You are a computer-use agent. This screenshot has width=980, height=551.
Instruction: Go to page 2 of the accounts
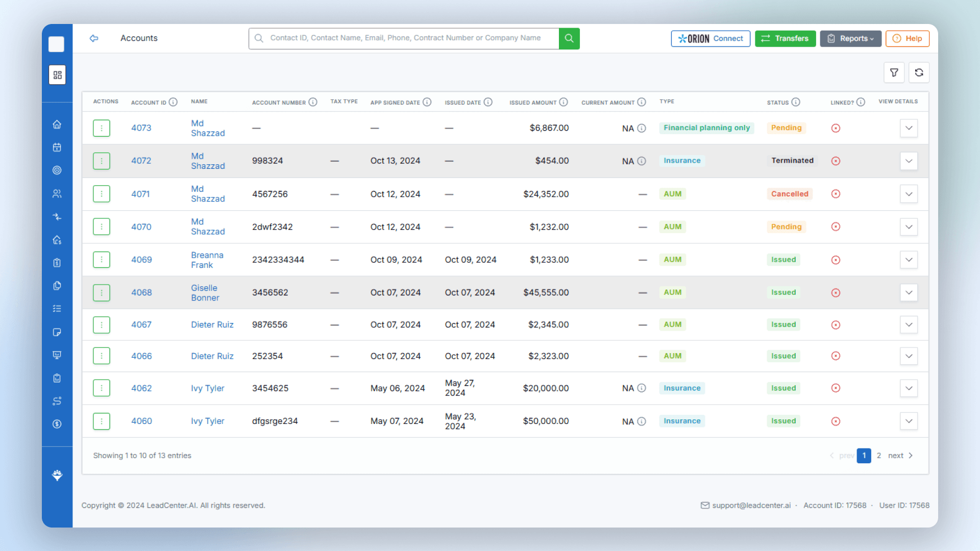click(x=879, y=456)
